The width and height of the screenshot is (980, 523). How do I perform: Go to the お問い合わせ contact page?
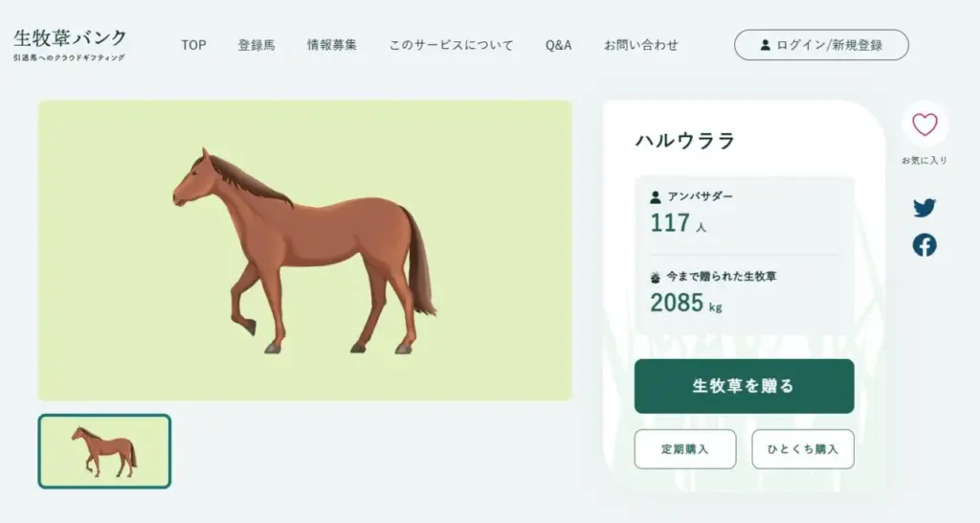click(640, 45)
